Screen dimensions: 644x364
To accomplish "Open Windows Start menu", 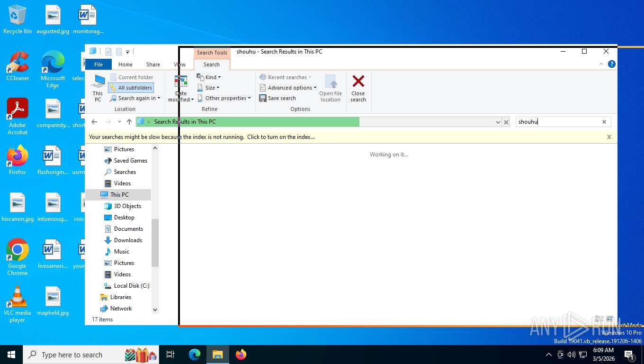I will pos(11,355).
